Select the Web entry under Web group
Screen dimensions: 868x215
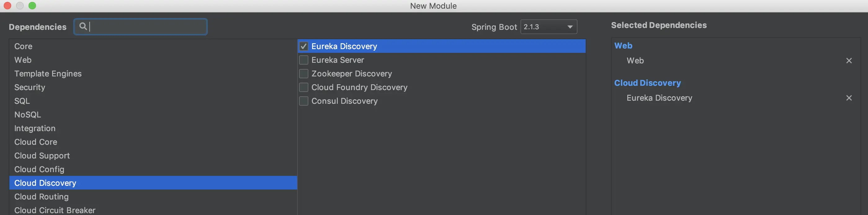[635, 60]
